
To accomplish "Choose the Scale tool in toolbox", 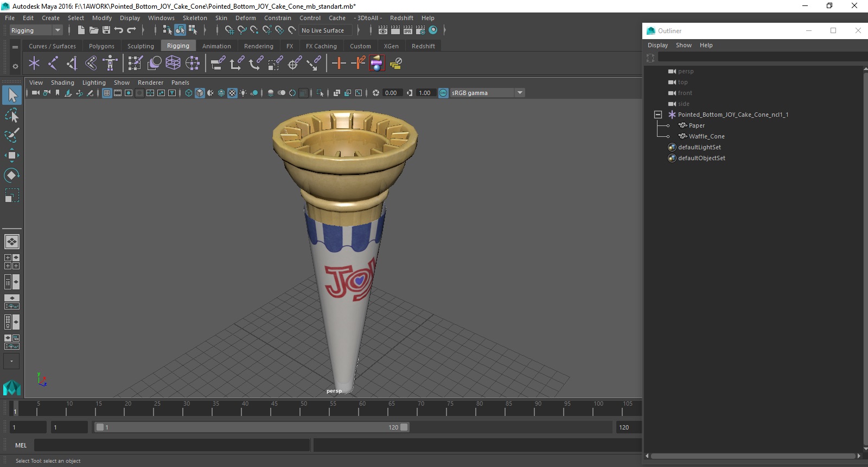I will click(12, 195).
